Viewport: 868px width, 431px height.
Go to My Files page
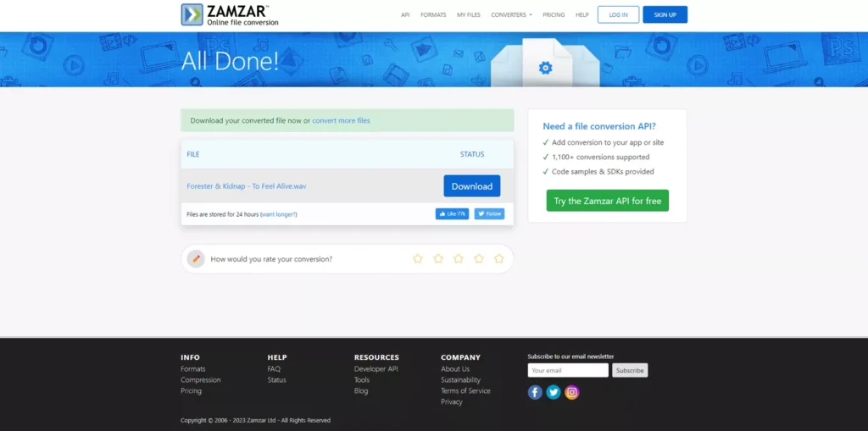(x=468, y=14)
